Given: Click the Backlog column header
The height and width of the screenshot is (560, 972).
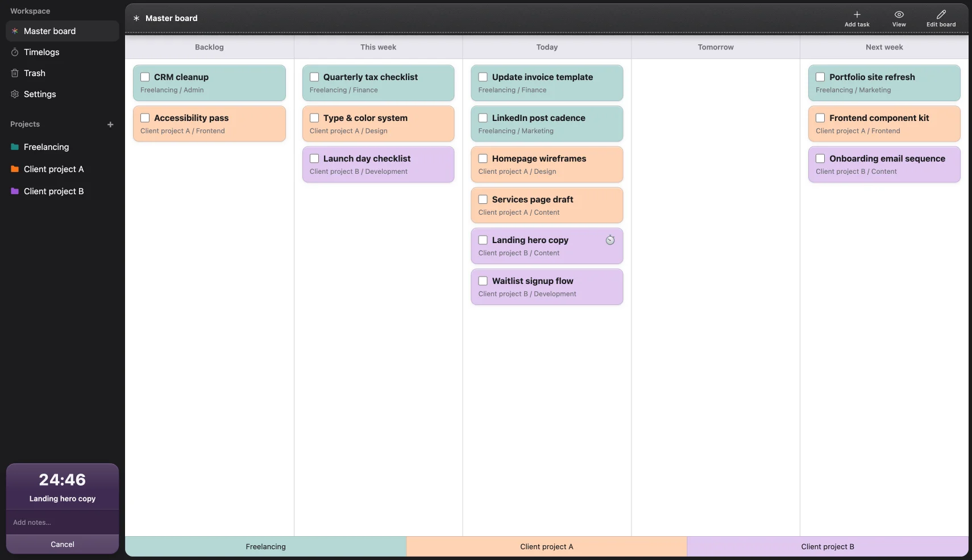Looking at the screenshot, I should pyautogui.click(x=209, y=47).
